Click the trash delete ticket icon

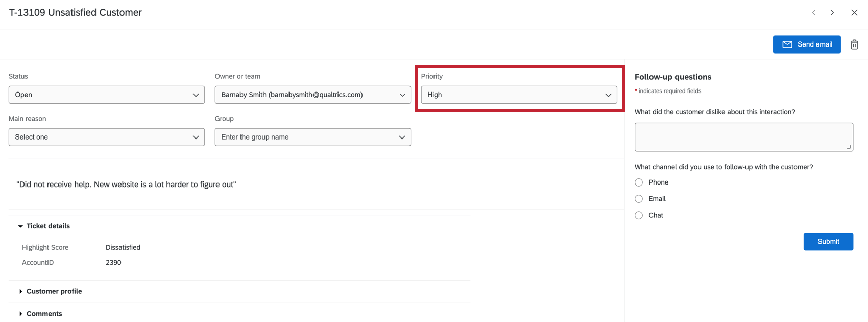point(854,44)
